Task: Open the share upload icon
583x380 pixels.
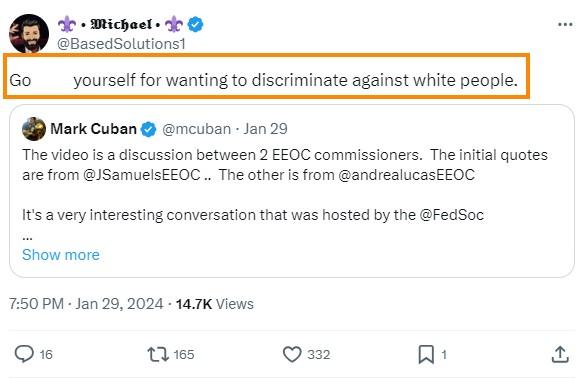Action: [x=560, y=354]
